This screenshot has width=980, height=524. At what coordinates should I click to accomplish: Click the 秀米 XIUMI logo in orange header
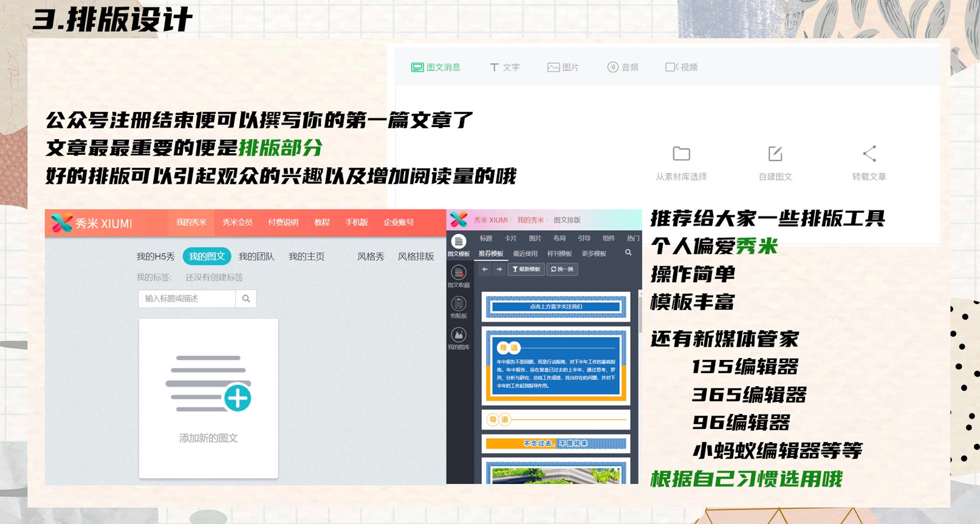pyautogui.click(x=92, y=223)
